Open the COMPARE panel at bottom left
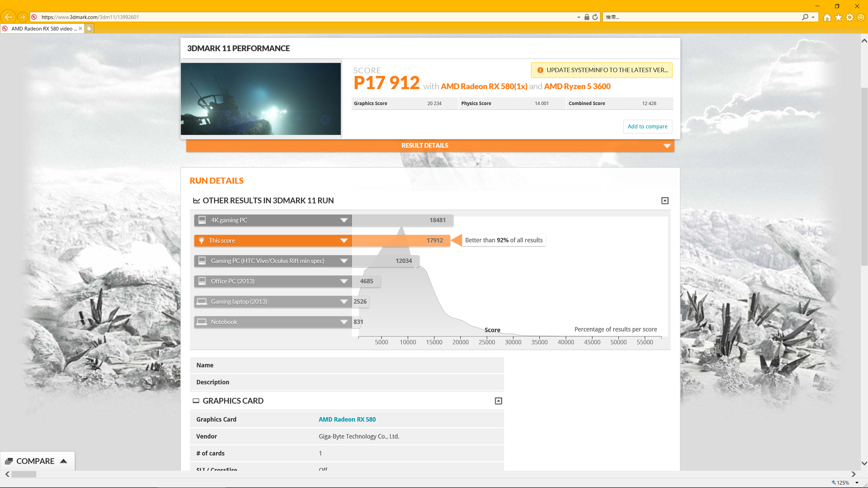This screenshot has width=868, height=488. [x=37, y=461]
